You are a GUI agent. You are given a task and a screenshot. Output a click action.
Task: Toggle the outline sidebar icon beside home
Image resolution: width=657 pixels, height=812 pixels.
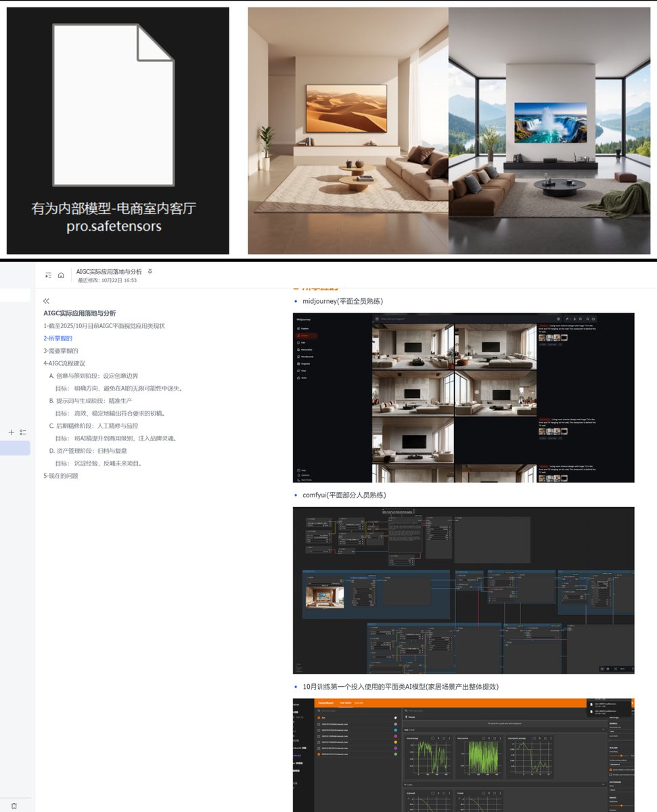[x=49, y=275]
